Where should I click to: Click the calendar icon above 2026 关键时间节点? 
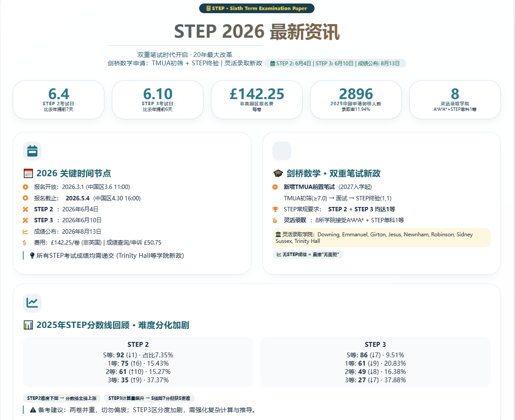[32, 151]
